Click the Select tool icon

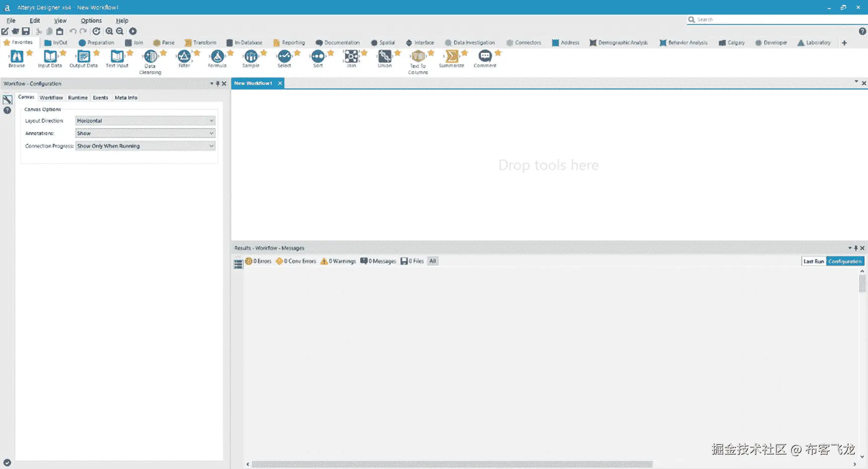pyautogui.click(x=284, y=56)
